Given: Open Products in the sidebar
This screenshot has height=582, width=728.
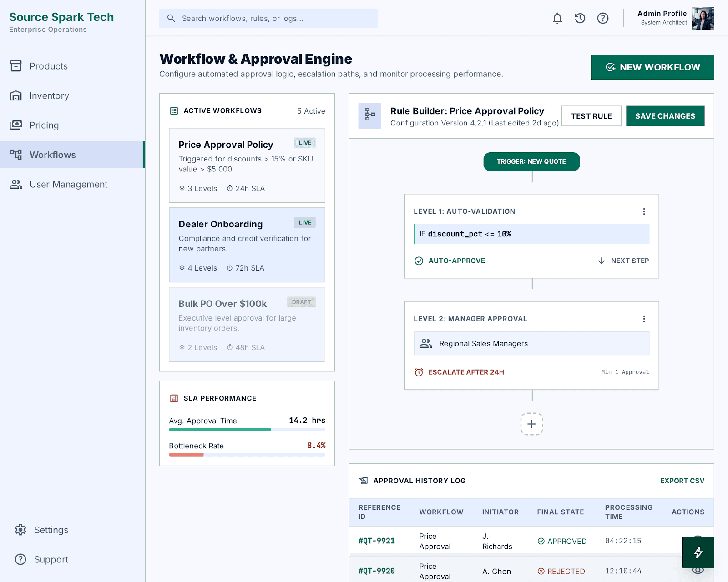Looking at the screenshot, I should [73, 66].
